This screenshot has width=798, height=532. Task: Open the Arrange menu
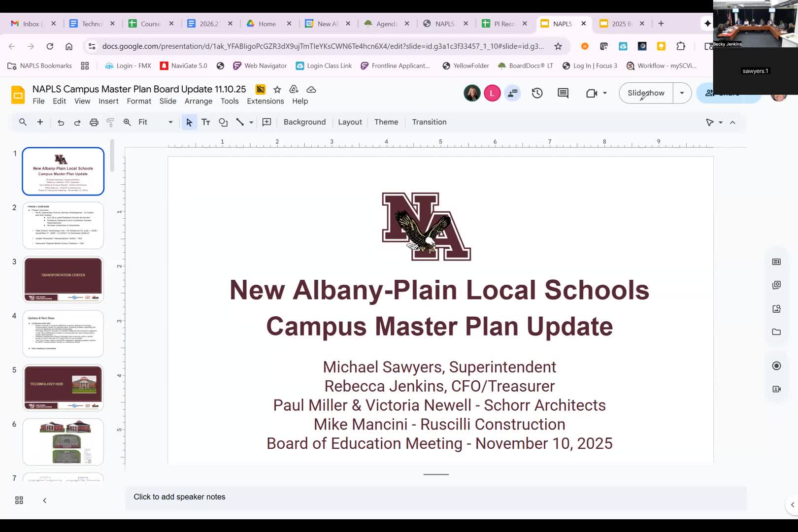198,101
